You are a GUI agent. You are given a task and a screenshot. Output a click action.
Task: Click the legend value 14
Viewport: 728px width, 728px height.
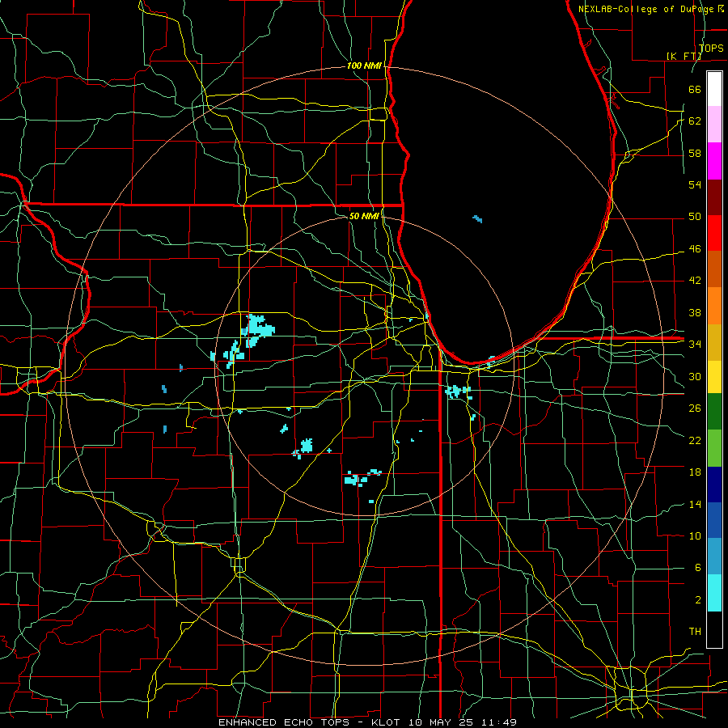coord(695,504)
